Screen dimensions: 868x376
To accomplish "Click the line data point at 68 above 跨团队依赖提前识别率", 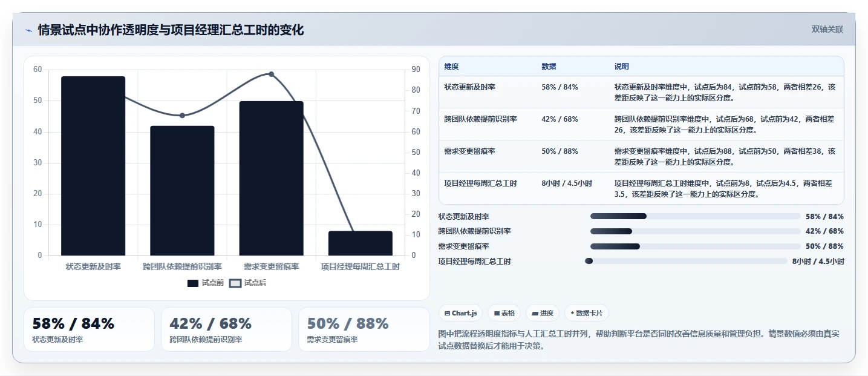I will point(182,115).
